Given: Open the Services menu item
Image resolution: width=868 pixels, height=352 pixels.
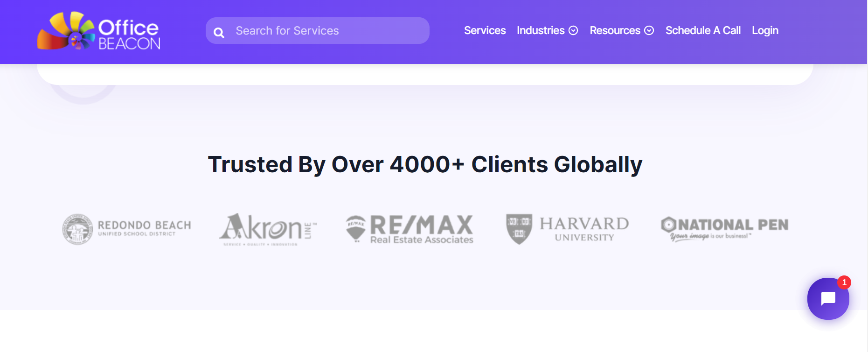Looking at the screenshot, I should click(485, 30).
